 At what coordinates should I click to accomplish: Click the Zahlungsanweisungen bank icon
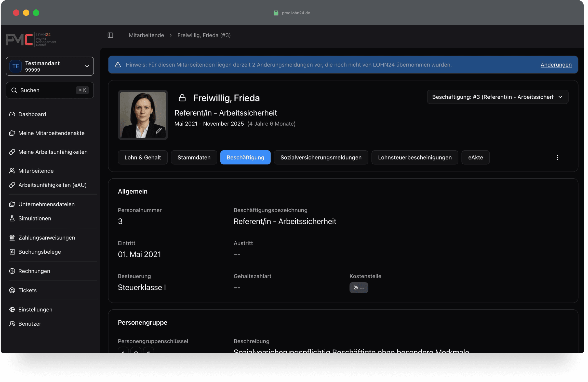(12, 238)
